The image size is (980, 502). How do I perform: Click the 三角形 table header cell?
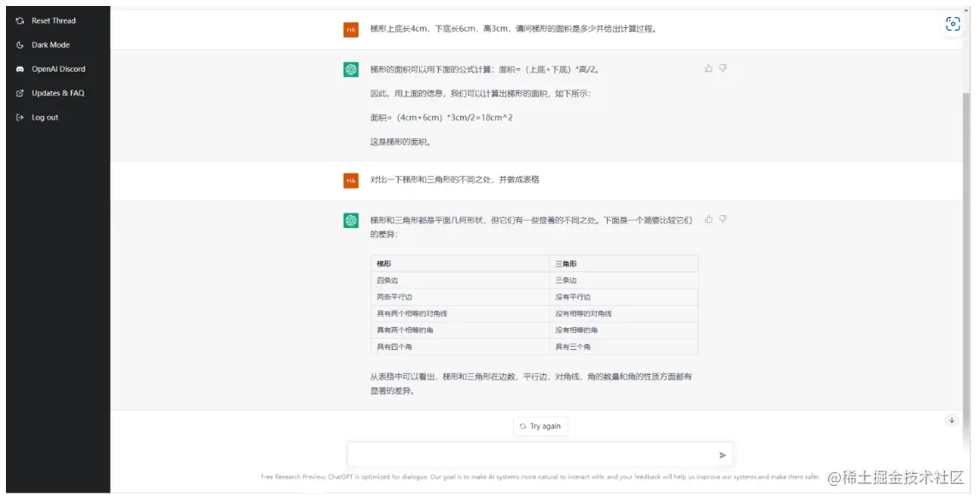tap(623, 264)
